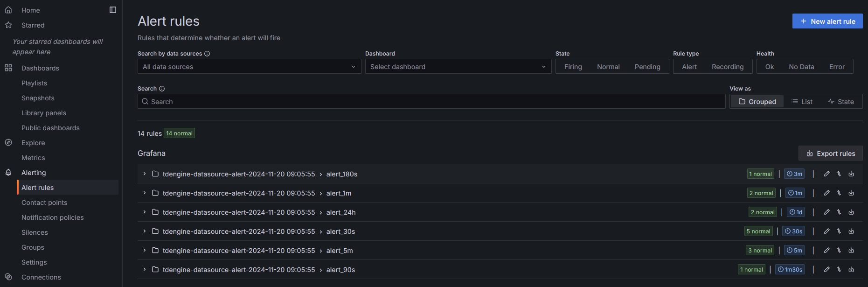Click the edit pencil icon for alert_30s

click(x=826, y=231)
